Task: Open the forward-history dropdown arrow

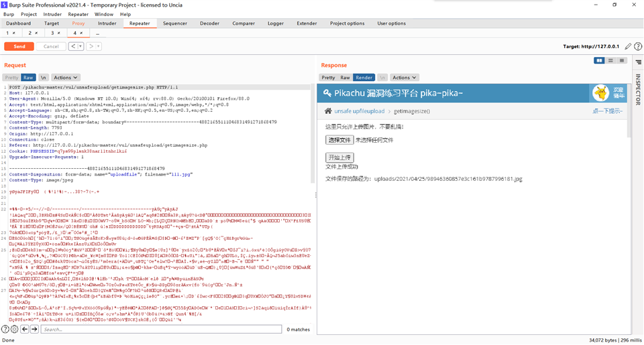Action: pyautogui.click(x=99, y=46)
